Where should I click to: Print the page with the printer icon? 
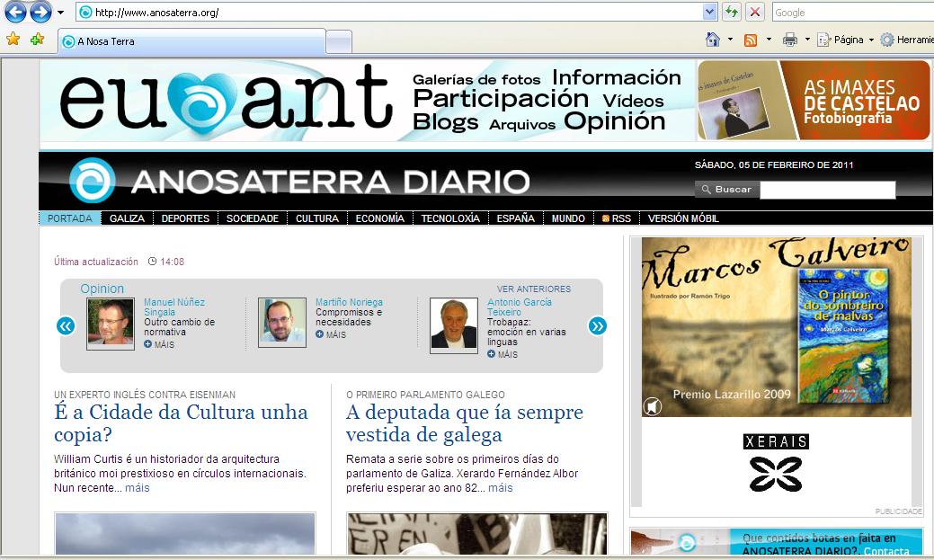coord(790,40)
